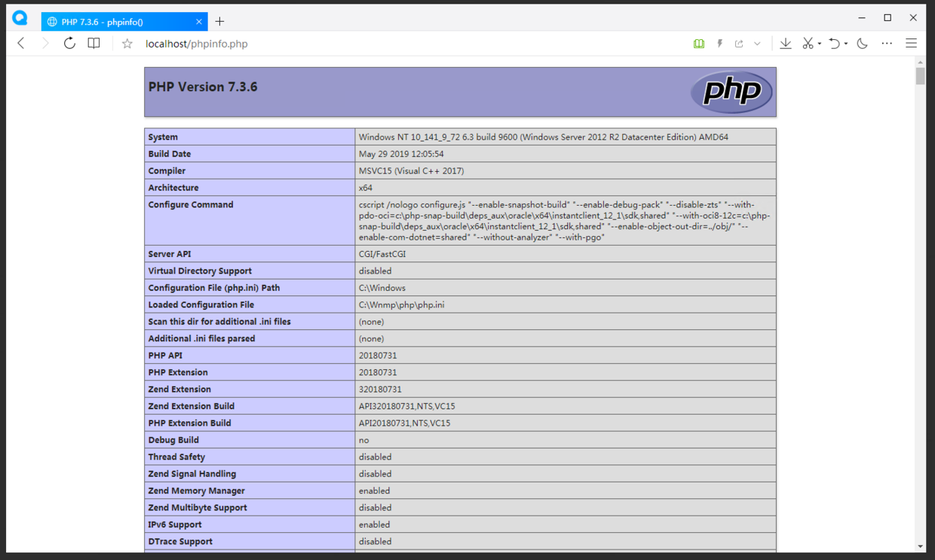Click the lightning bolt speed icon
The image size is (935, 560).
(x=719, y=44)
